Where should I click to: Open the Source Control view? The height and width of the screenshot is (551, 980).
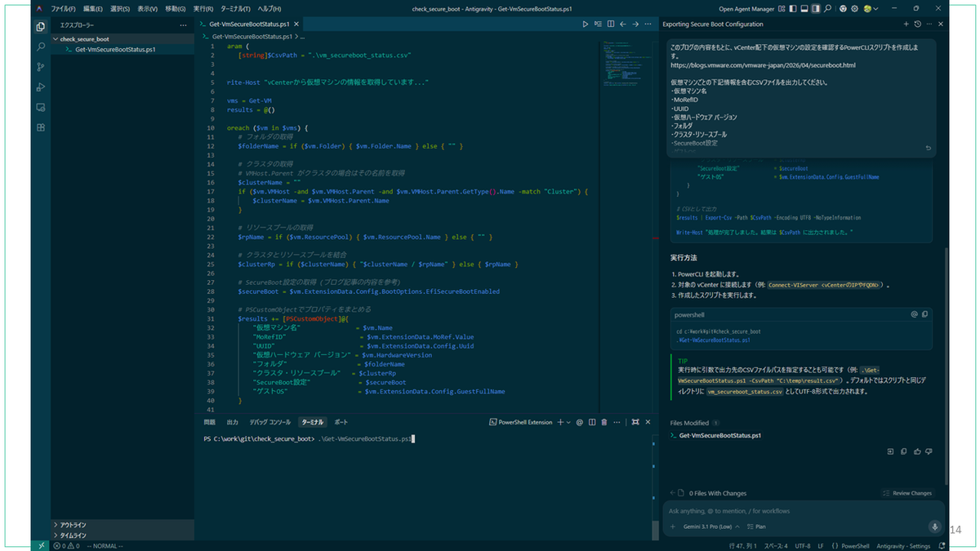41,67
